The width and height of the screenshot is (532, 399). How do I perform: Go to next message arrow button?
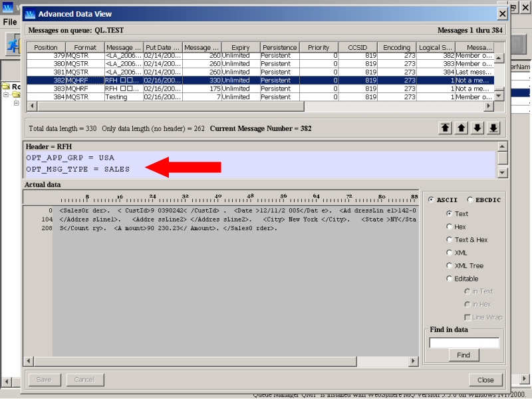(477, 128)
